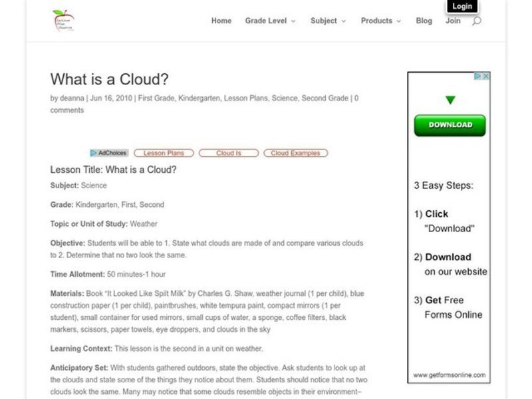Click the Cloud Examples ad link
The height and width of the screenshot is (399, 532).
(x=295, y=152)
